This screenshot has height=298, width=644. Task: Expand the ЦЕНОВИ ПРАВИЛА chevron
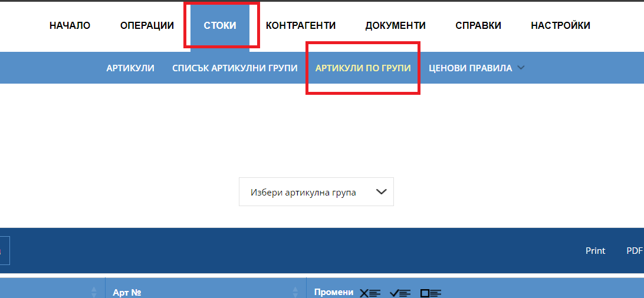click(521, 68)
